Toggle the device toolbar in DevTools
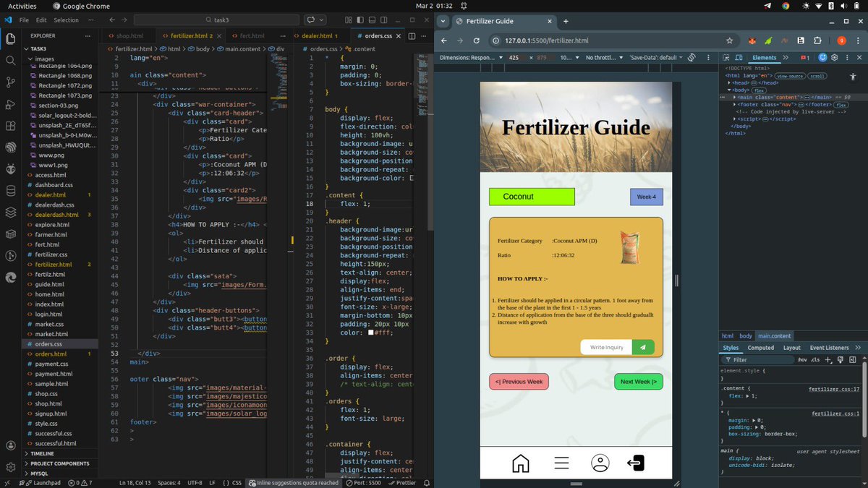The height and width of the screenshot is (488, 868). 738,57
